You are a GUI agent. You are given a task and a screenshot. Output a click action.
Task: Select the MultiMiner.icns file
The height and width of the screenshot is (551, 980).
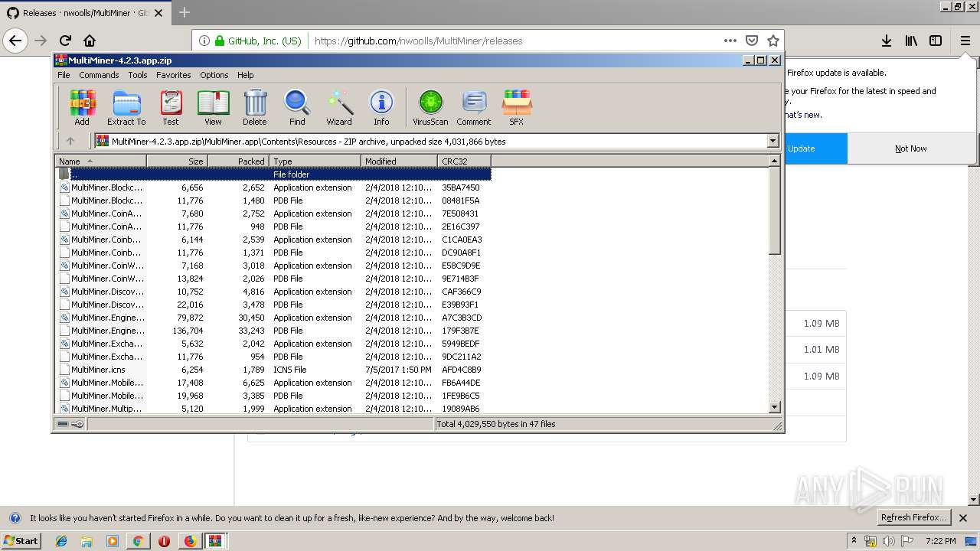[273, 370]
